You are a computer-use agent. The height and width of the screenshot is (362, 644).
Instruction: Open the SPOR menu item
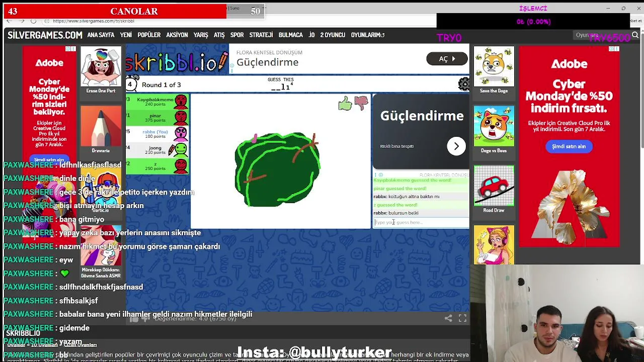237,35
